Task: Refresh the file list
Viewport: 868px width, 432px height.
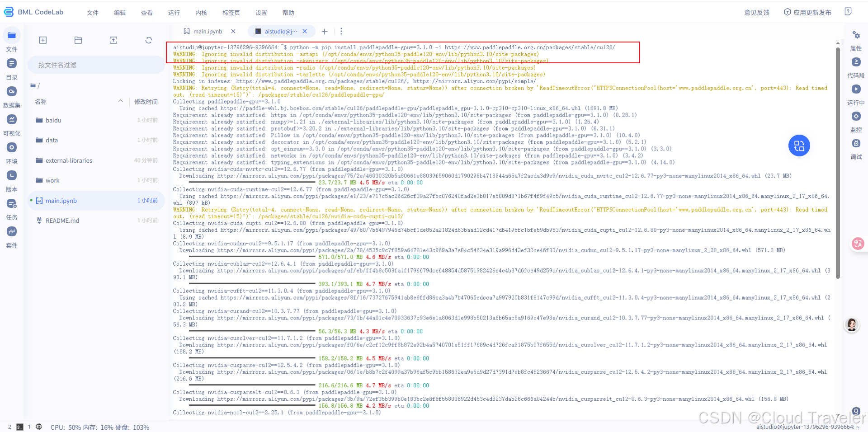Action: coord(149,40)
